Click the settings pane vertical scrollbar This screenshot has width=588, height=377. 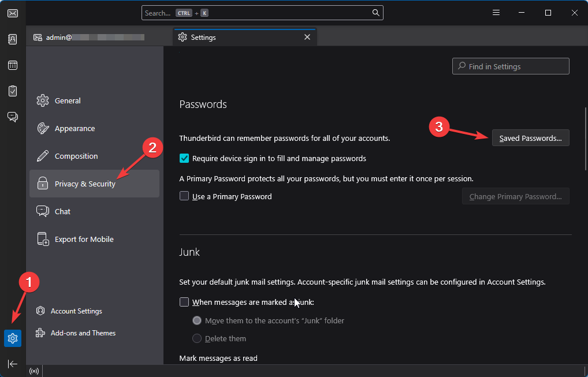click(x=585, y=139)
